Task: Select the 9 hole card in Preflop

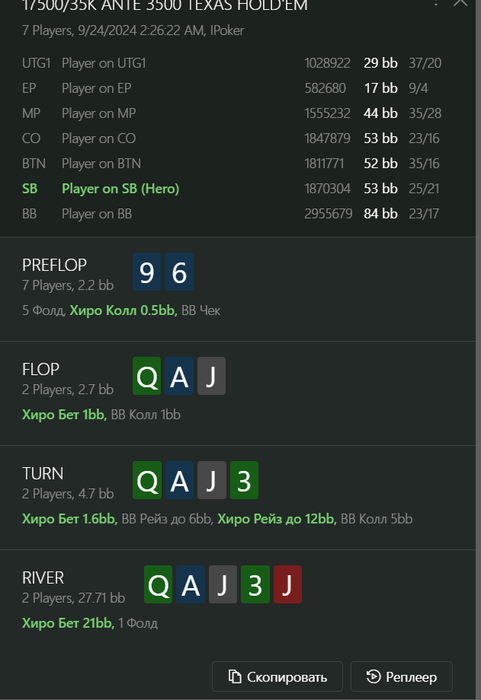Action: tap(147, 272)
